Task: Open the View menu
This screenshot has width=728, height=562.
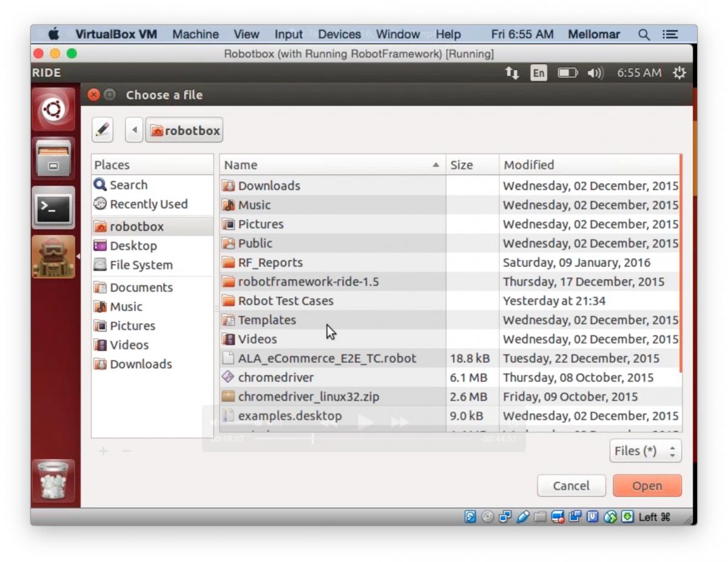Action: [x=246, y=34]
